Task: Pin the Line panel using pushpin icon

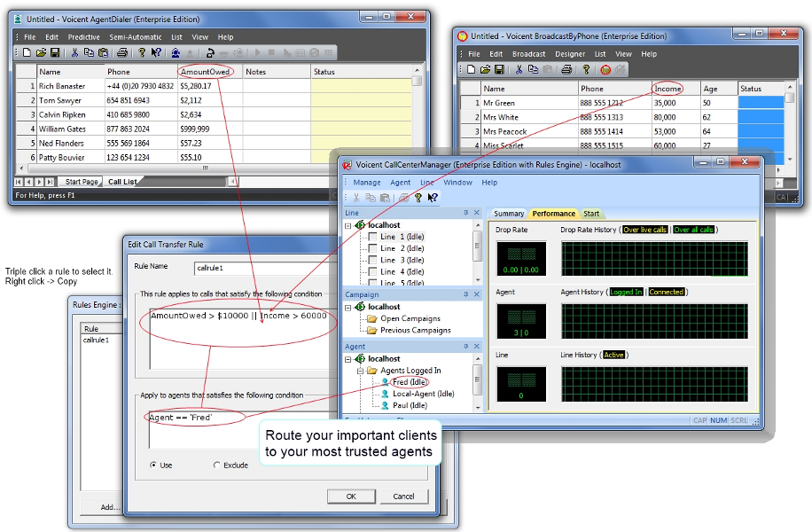Action: (466, 213)
